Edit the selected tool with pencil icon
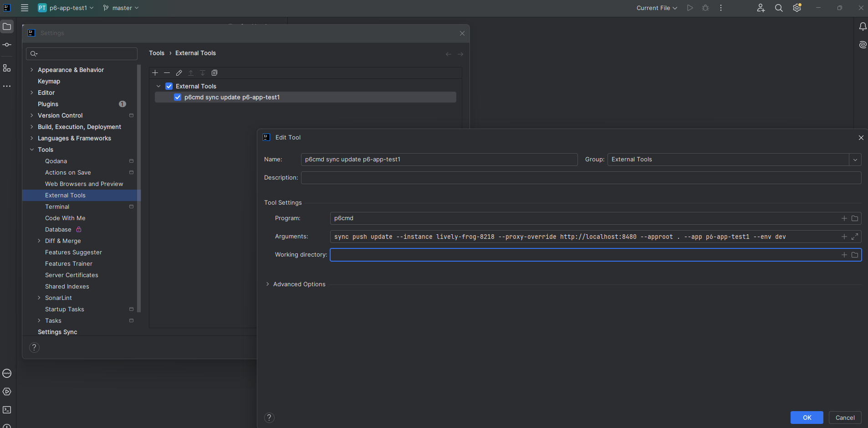 coord(179,73)
